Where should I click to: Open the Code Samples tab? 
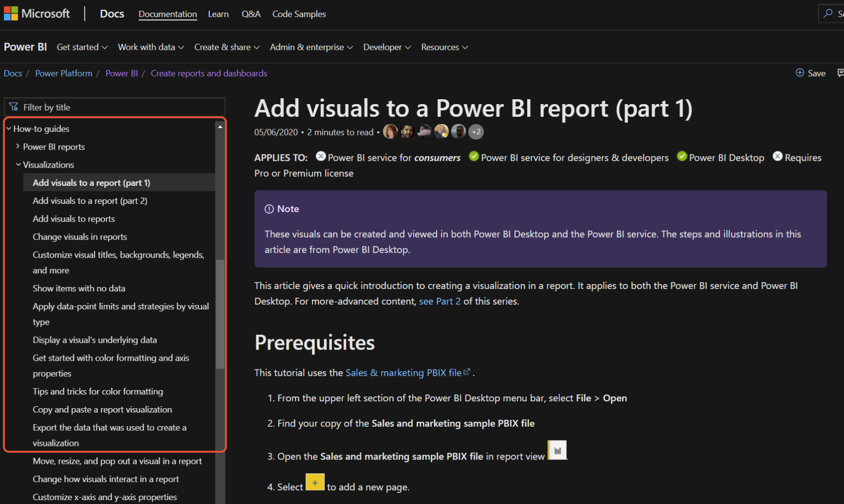299,14
